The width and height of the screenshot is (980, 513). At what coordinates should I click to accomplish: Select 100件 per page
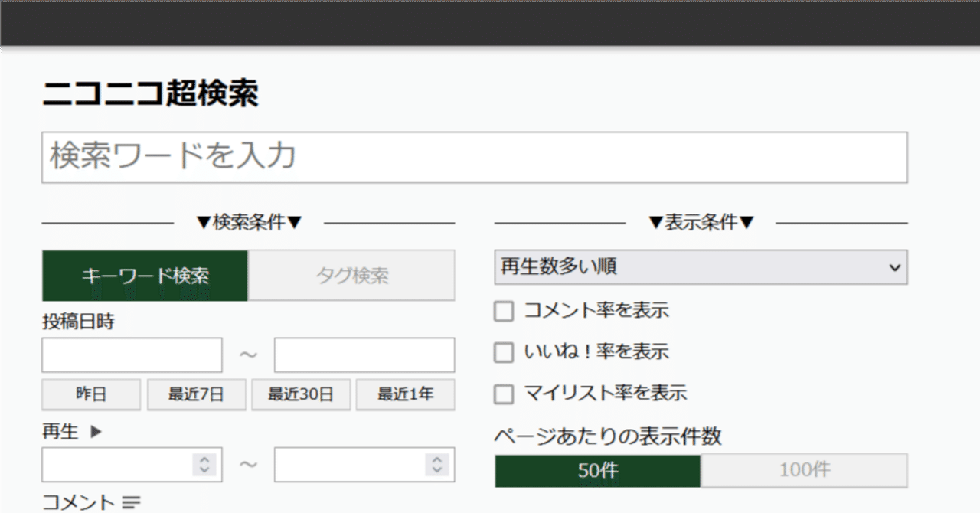804,470
